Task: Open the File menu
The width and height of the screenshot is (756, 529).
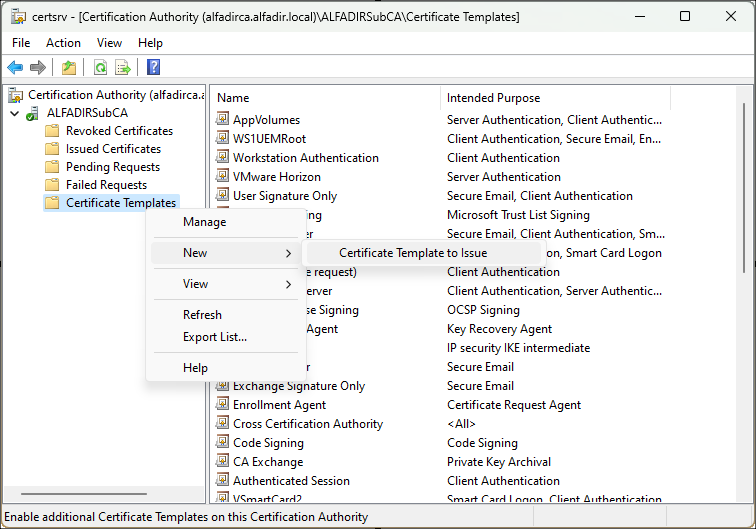Action: pyautogui.click(x=21, y=43)
